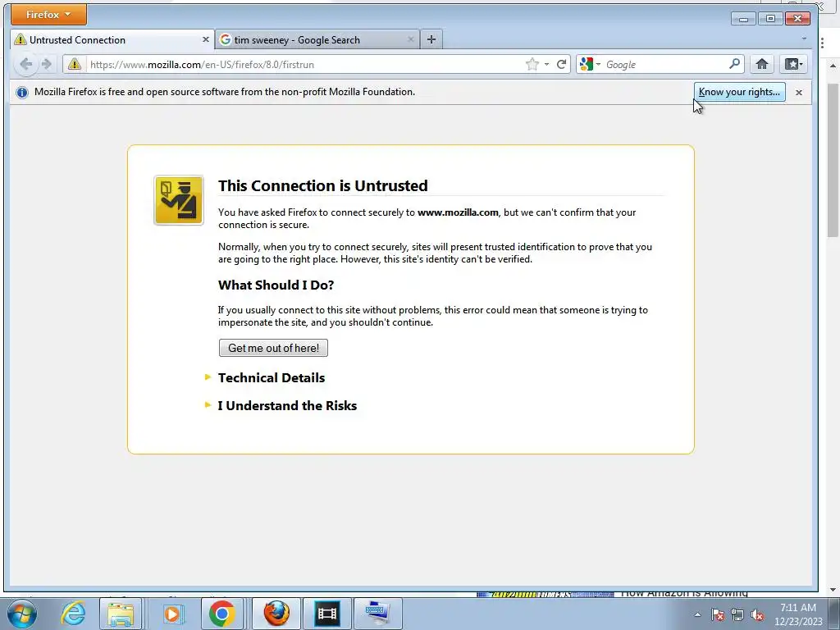Viewport: 840px width, 630px height.
Task: Click the info icon in notification bar
Action: tap(22, 92)
